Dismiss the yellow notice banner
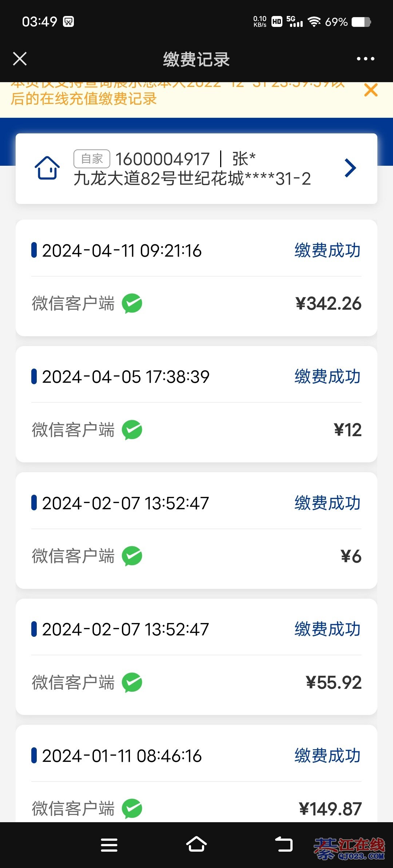This screenshot has height=868, width=393. point(371,90)
